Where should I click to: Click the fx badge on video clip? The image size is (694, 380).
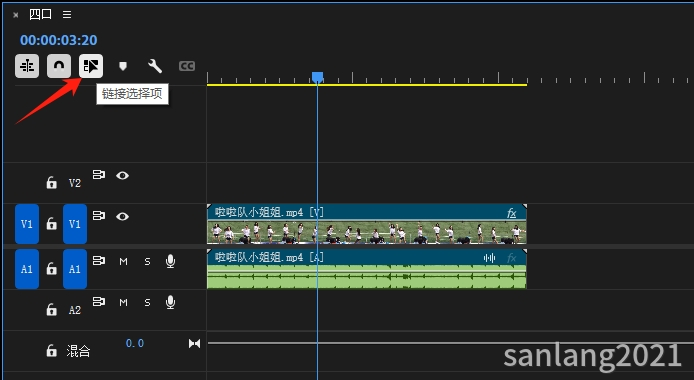coord(512,213)
